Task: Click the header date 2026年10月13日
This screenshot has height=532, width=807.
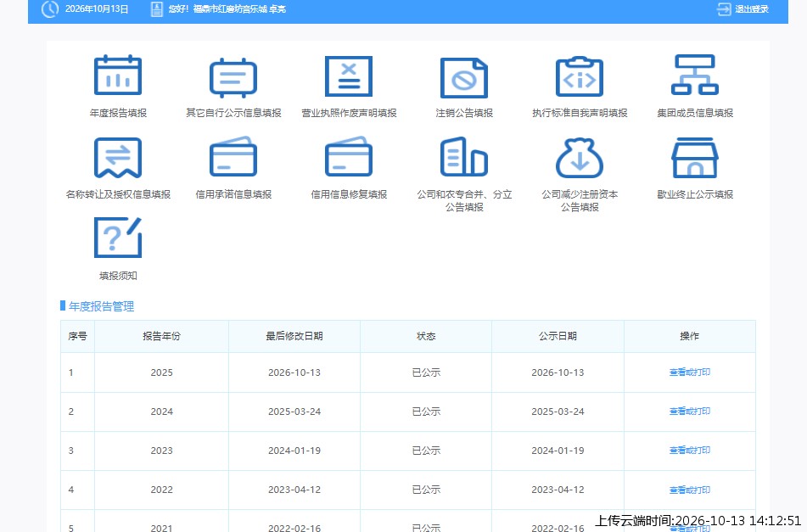Action: pos(97,8)
